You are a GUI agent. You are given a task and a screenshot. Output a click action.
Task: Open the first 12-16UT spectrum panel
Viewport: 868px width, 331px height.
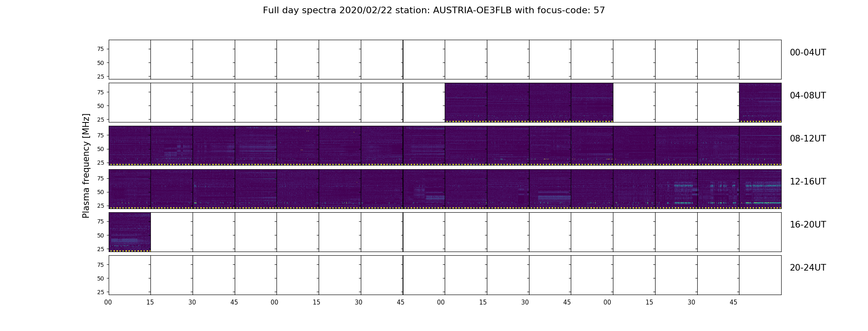130,189
